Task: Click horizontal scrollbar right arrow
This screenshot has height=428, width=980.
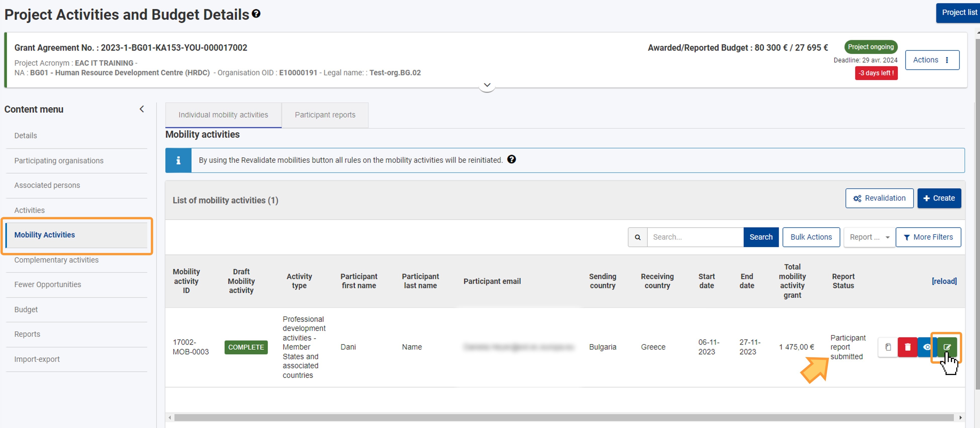Action: point(960,418)
